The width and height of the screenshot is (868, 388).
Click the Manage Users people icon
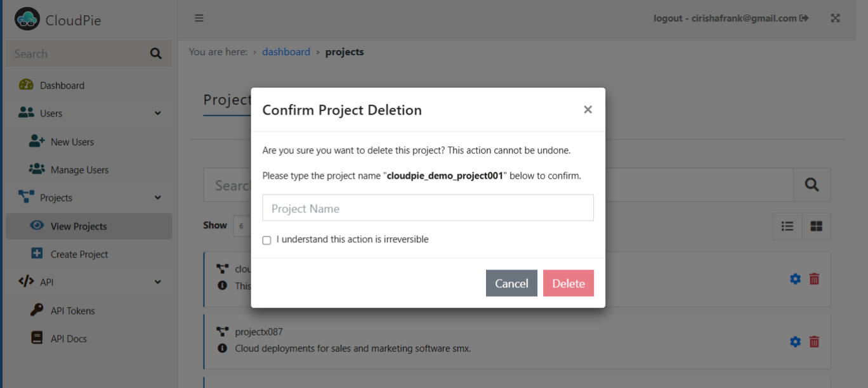[37, 169]
